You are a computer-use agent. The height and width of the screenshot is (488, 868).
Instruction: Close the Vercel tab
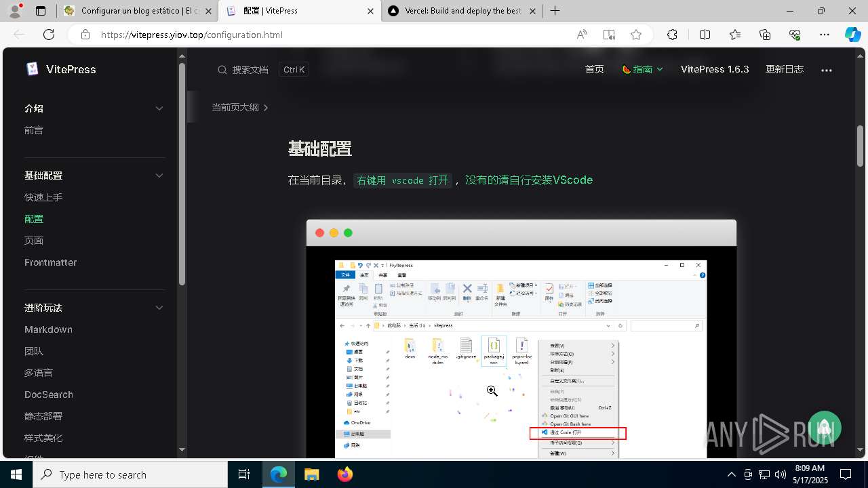532,11
